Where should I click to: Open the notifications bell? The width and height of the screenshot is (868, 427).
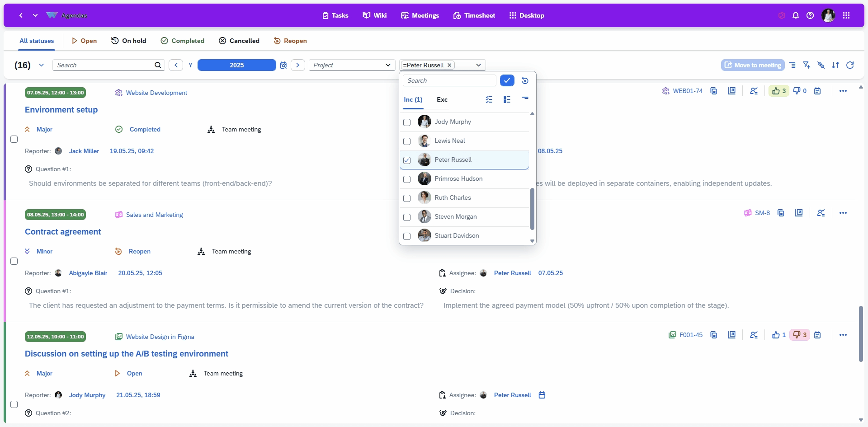796,15
